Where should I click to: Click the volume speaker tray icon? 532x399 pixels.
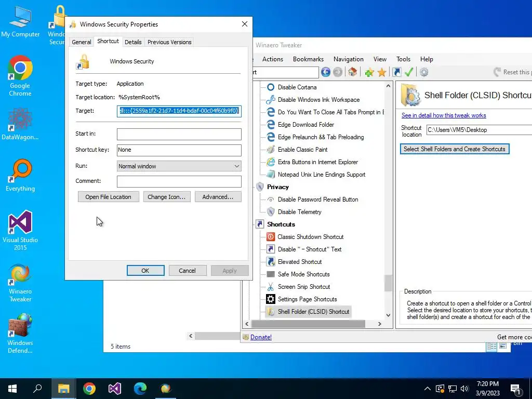coord(464,389)
